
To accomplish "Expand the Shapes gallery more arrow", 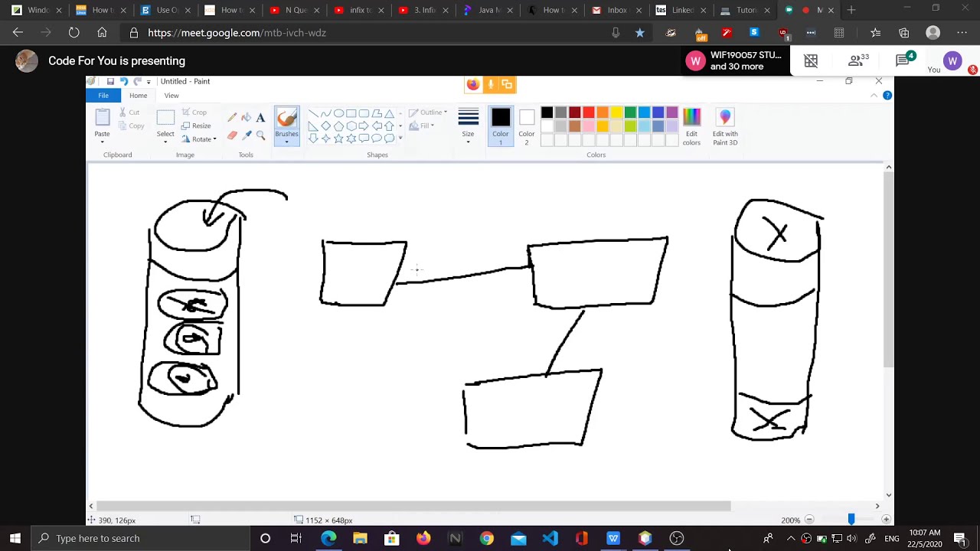I will [x=400, y=139].
